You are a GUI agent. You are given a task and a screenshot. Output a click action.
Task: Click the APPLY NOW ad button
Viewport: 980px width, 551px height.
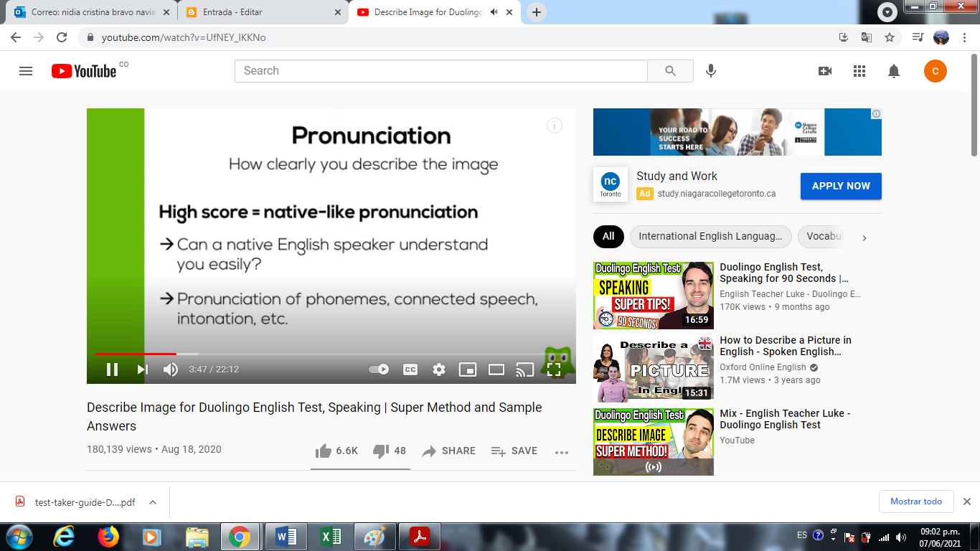[x=841, y=186]
